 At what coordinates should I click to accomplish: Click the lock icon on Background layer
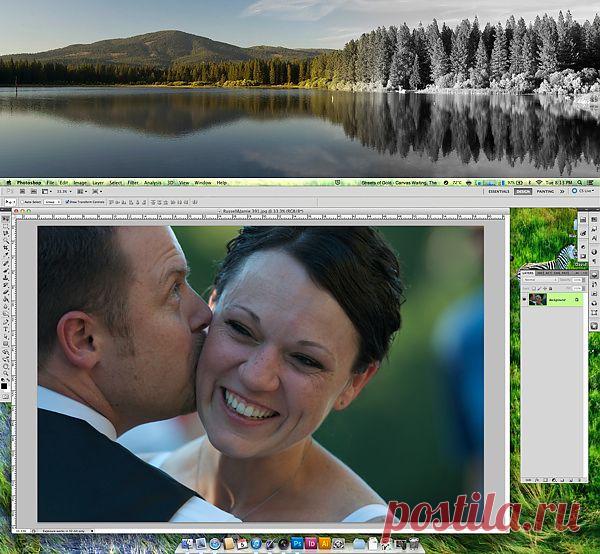[x=577, y=300]
